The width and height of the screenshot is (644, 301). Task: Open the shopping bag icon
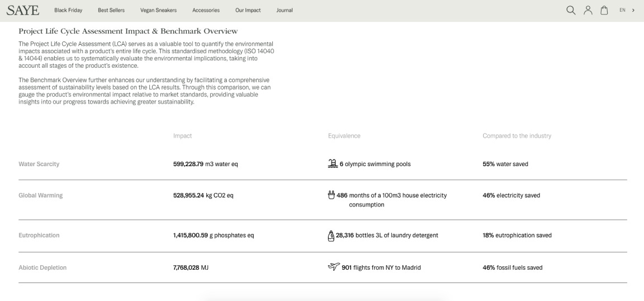(604, 10)
